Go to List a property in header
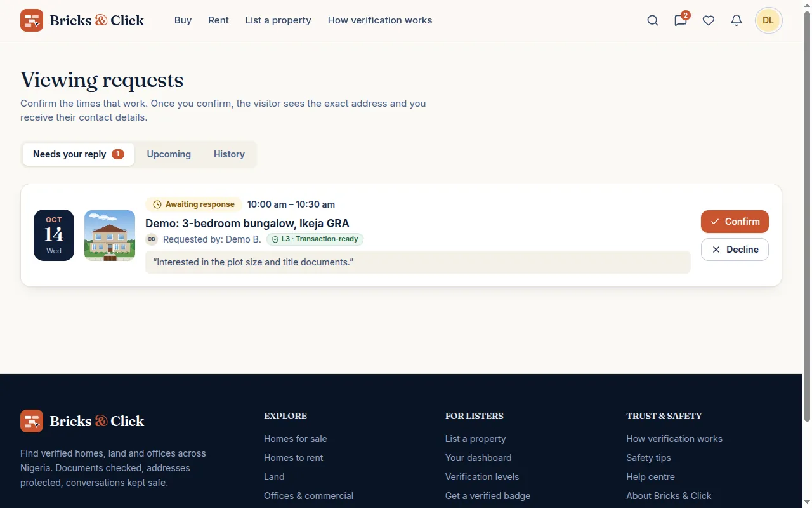This screenshot has width=812, height=508. (278, 20)
